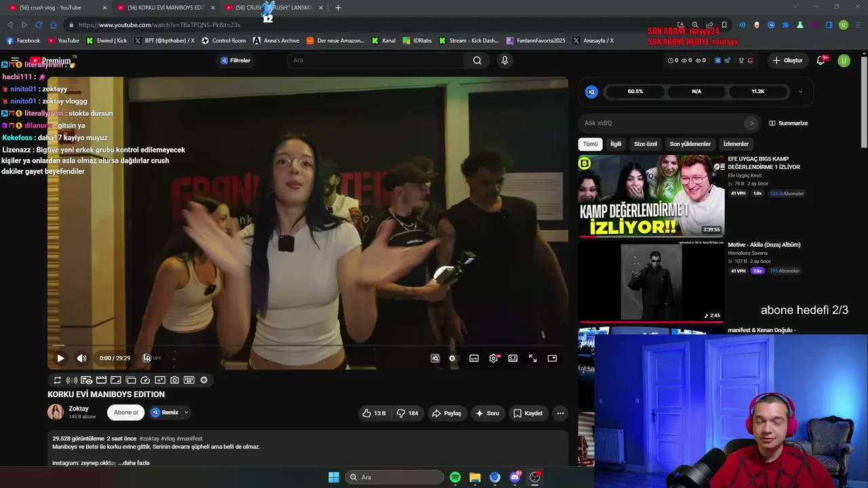Toggle the loop OFF switch in player
Image resolution: width=868 pixels, height=488 pixels.
pyautogui.click(x=151, y=358)
